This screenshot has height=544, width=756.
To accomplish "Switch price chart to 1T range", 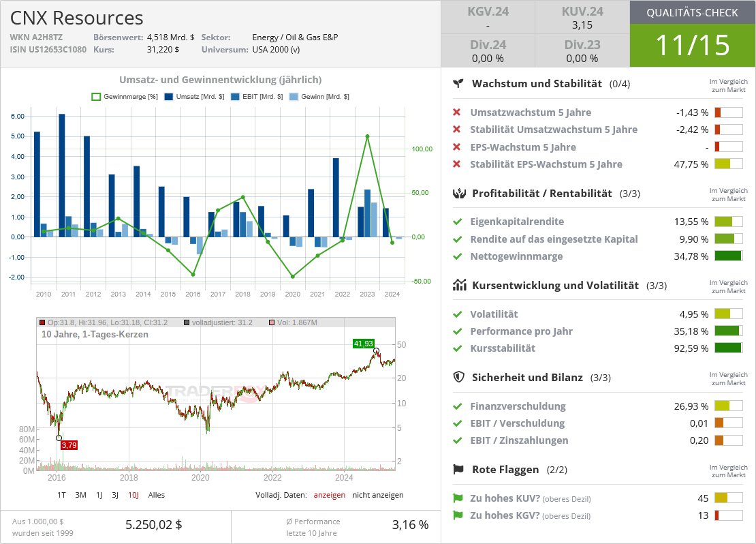I will point(61,495).
